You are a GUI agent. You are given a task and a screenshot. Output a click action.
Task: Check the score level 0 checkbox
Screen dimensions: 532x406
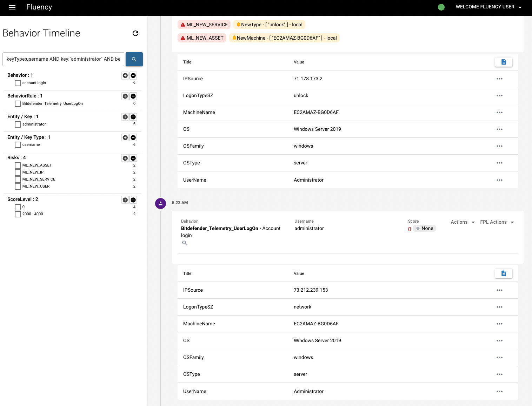[18, 207]
